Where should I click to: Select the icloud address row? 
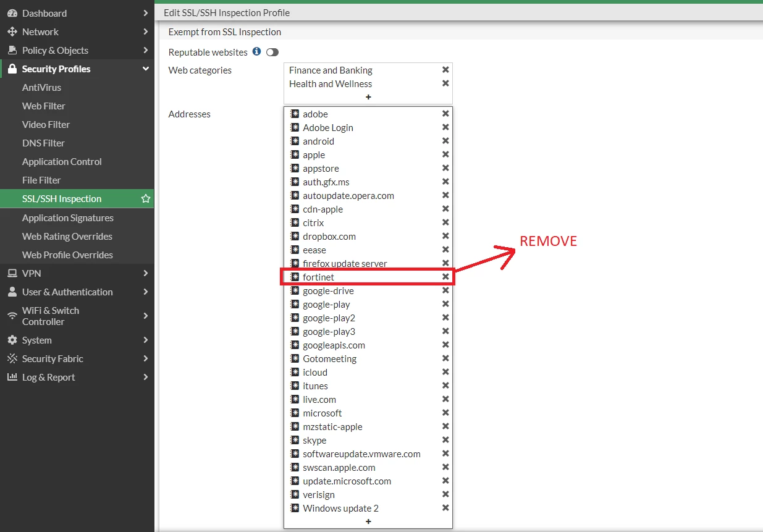point(368,372)
